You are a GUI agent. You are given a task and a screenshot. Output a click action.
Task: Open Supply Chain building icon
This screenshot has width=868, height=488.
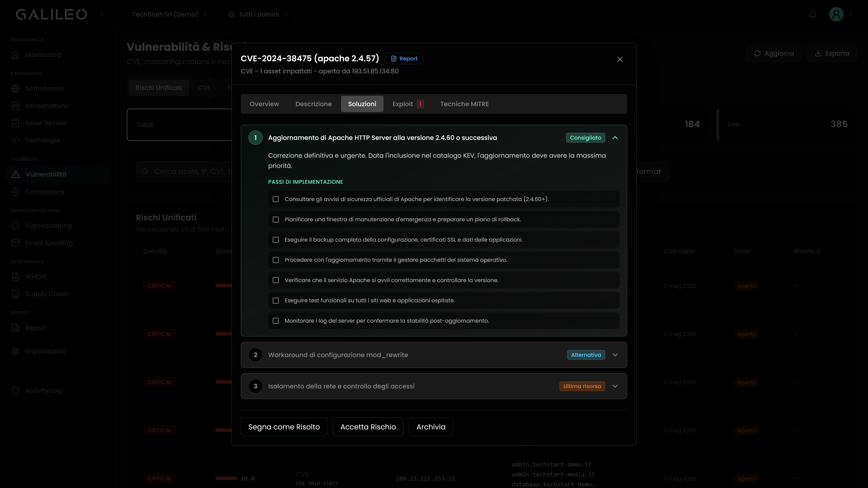tap(15, 294)
